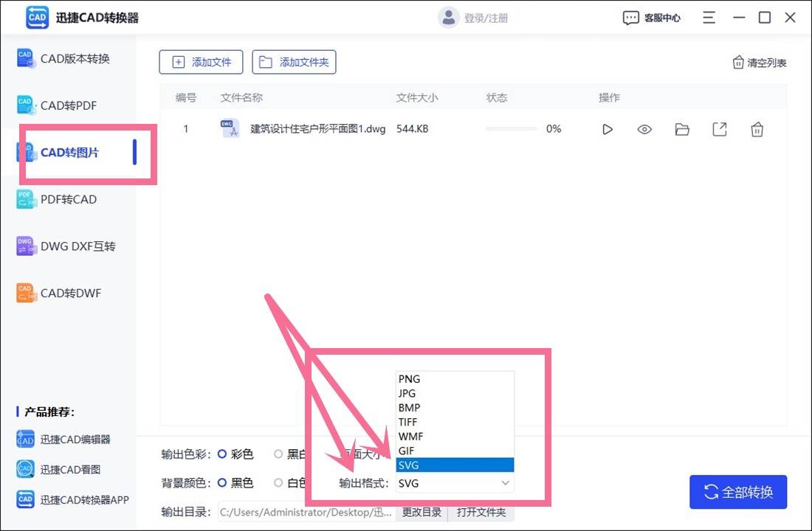Image resolution: width=812 pixels, height=531 pixels.
Task: Click the conversion progress bar at 0%
Action: tap(512, 128)
